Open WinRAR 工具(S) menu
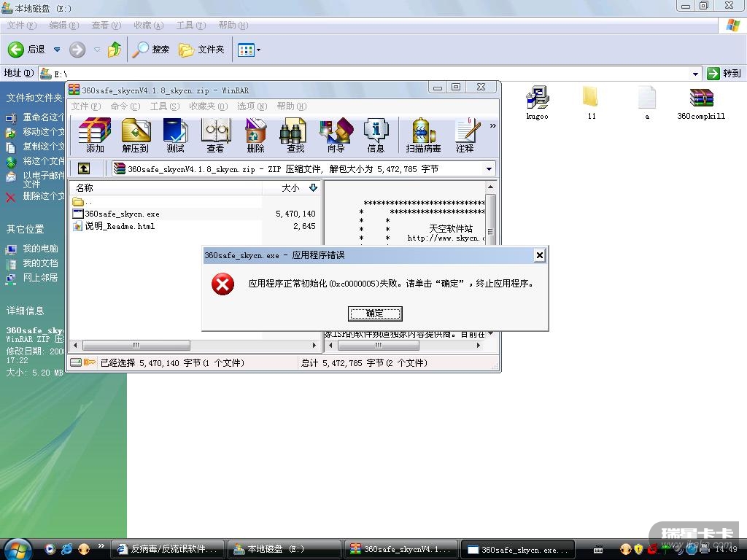The height and width of the screenshot is (560, 747). click(165, 106)
